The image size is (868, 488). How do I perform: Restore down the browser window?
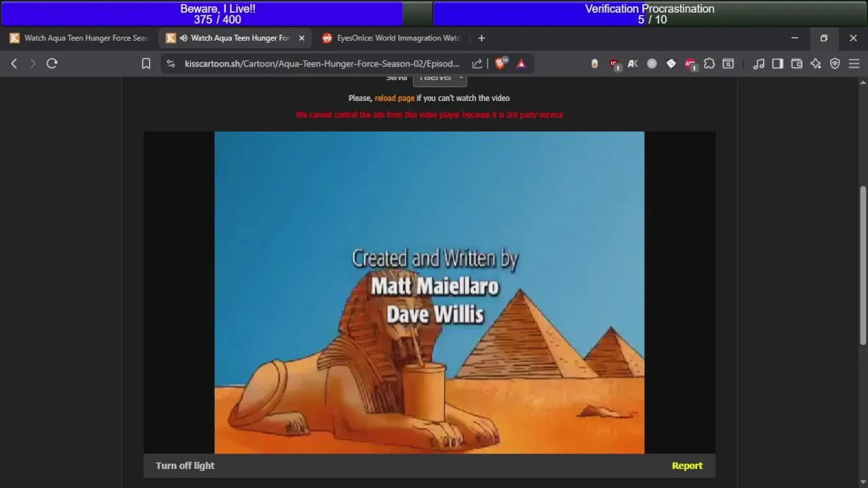[x=824, y=38]
